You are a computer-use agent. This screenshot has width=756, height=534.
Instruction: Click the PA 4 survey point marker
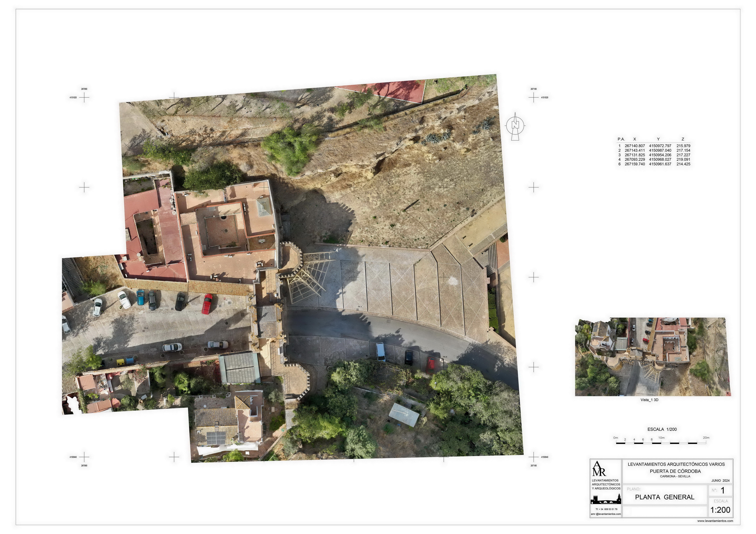pyautogui.click(x=144, y=331)
